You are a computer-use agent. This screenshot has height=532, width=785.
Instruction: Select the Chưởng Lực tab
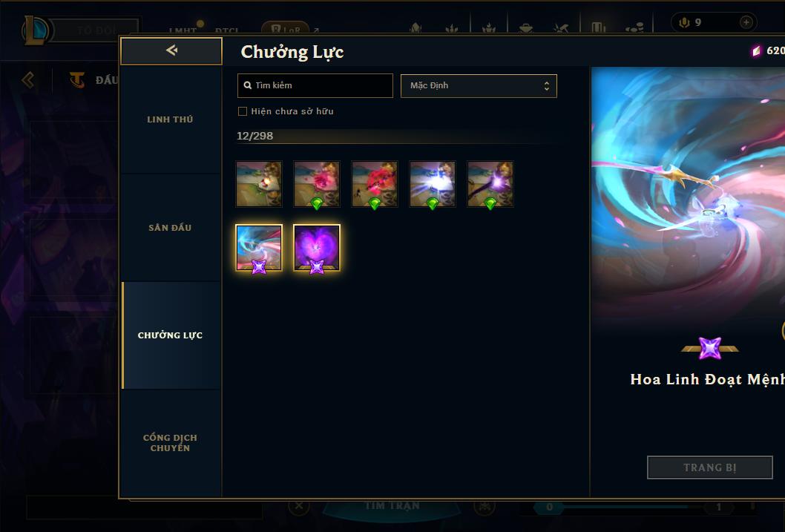click(x=170, y=335)
